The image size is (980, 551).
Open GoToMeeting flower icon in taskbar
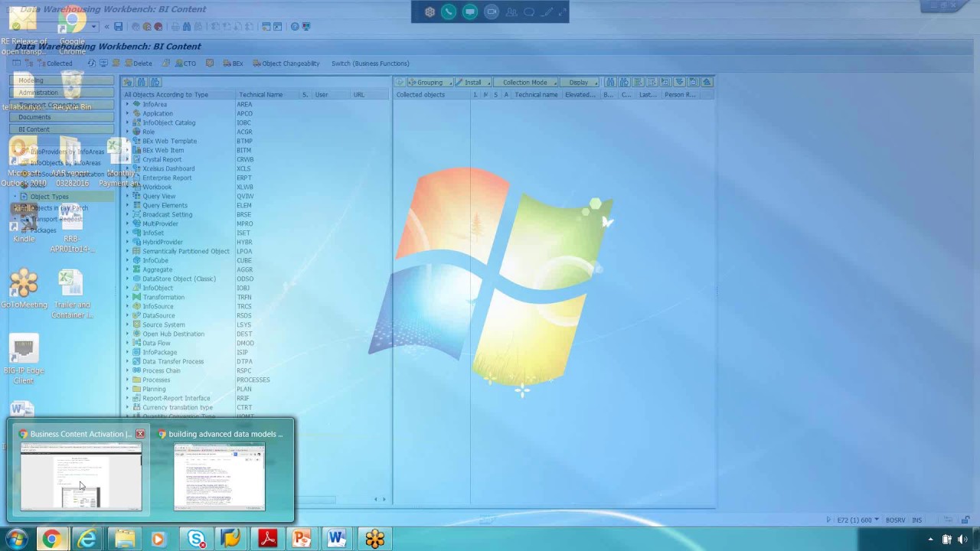pos(374,539)
